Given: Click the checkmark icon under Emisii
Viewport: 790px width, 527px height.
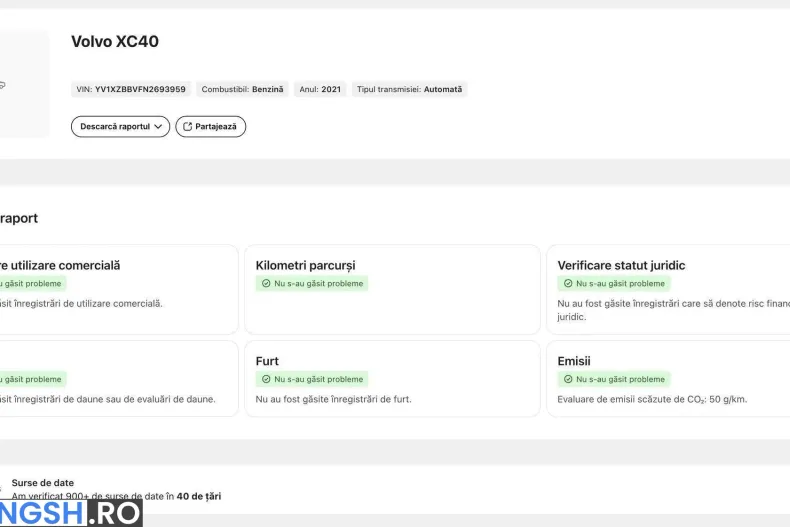Looking at the screenshot, I should [x=568, y=379].
